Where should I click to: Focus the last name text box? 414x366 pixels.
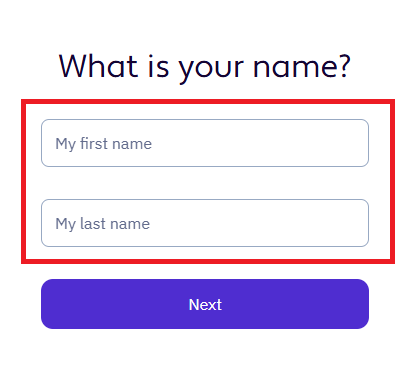[x=205, y=223]
